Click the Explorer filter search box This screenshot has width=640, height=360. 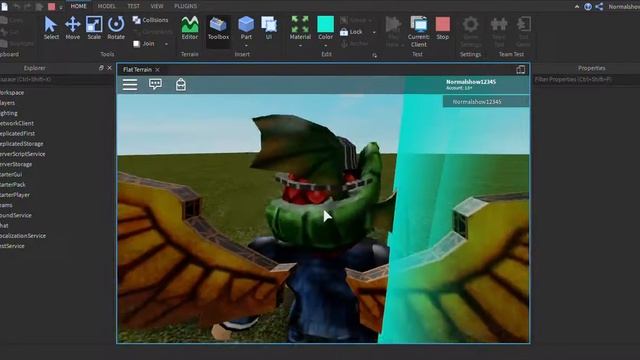pos(57,80)
